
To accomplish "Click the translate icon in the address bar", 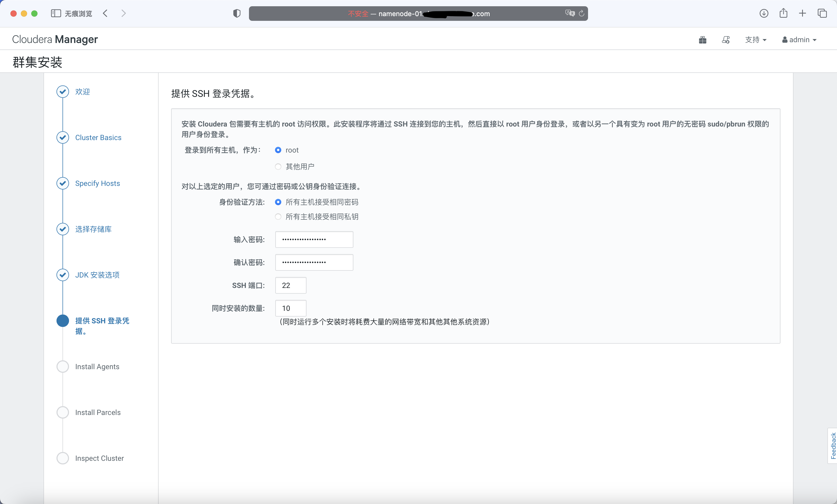I will pos(570,13).
